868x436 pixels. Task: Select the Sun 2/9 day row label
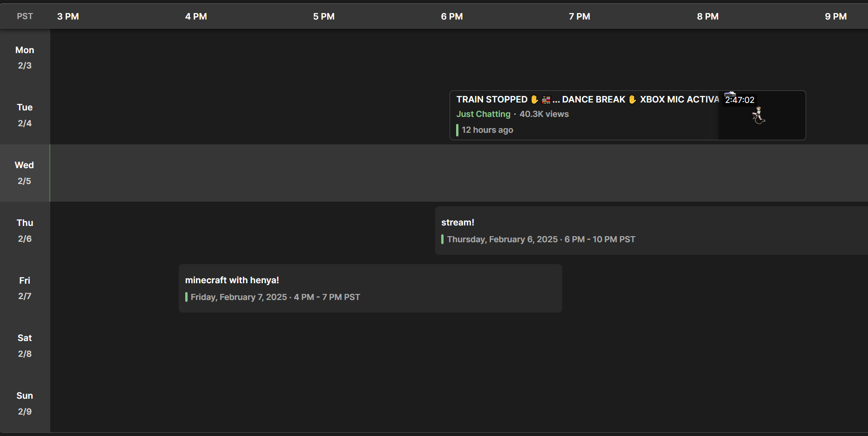coord(25,403)
